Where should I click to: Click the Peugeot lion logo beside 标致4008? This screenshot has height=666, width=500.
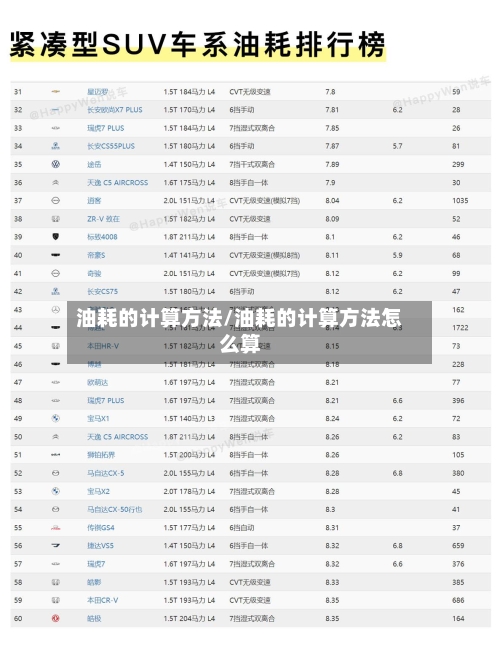point(56,237)
